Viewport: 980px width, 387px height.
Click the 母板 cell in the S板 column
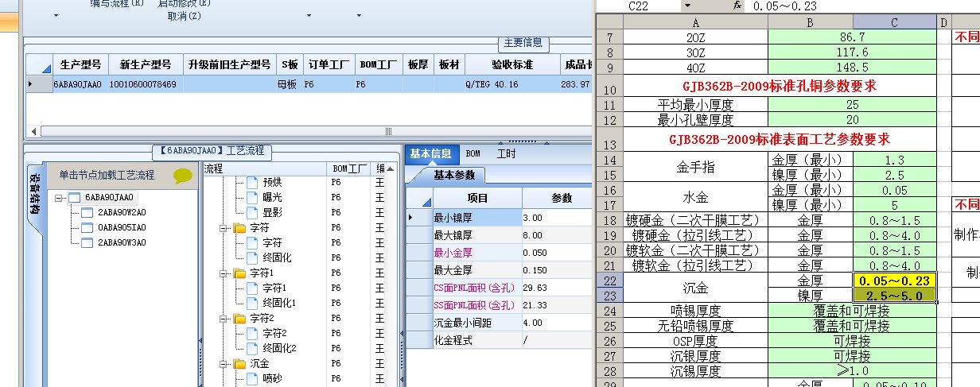(288, 83)
